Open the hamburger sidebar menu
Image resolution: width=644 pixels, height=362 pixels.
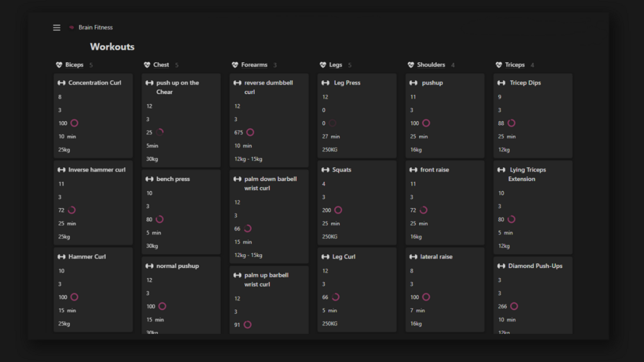coord(56,28)
